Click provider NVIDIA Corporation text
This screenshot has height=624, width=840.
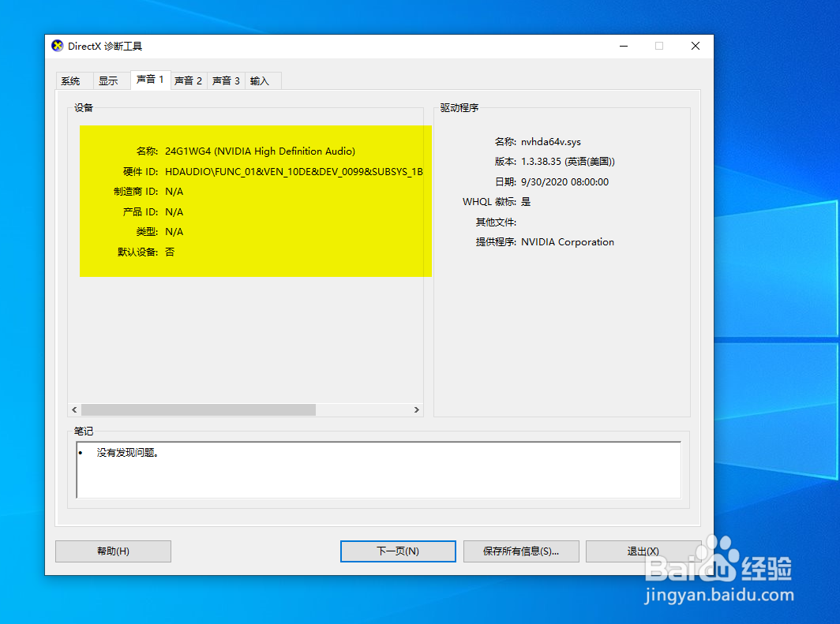[x=568, y=242]
